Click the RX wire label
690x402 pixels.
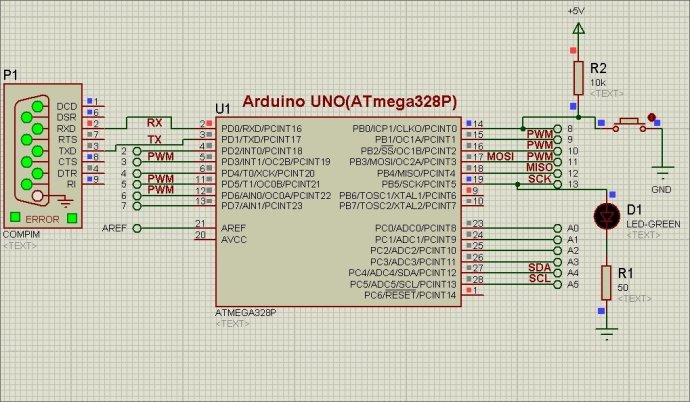click(x=154, y=122)
